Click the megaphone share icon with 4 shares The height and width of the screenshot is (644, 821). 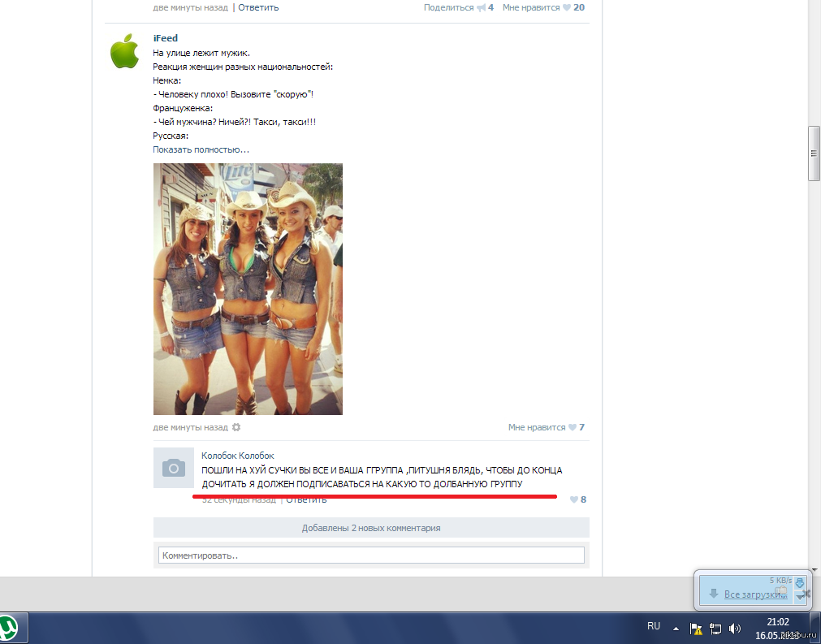pos(482,7)
